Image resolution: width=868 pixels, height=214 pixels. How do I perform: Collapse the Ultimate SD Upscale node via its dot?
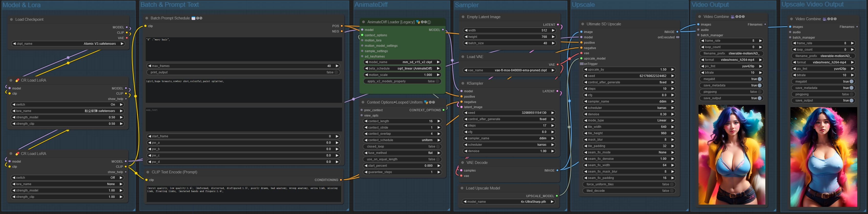pos(583,24)
